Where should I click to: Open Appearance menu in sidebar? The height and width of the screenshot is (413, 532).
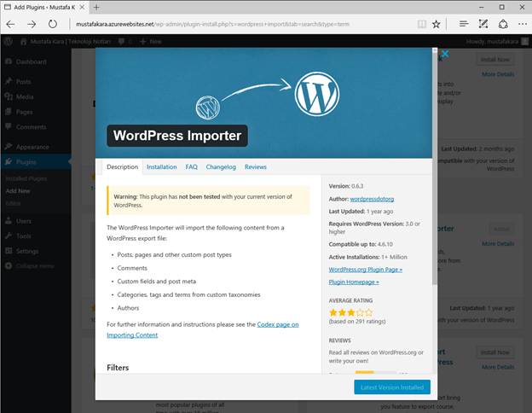click(32, 147)
